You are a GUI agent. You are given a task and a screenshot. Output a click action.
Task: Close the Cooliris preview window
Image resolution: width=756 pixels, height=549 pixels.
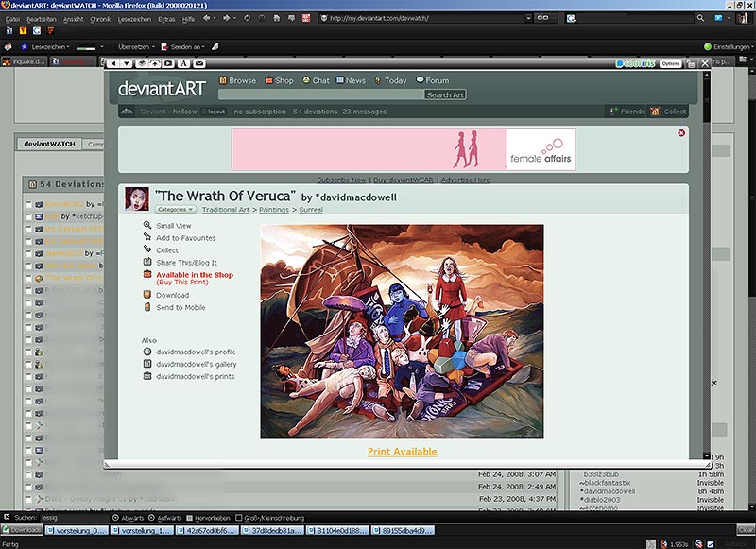coord(705,63)
